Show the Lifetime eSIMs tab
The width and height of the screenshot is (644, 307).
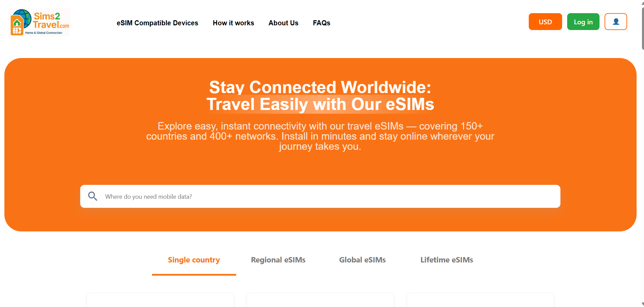click(447, 260)
